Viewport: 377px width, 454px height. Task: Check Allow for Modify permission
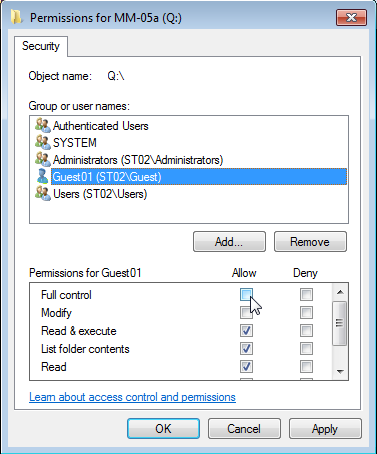[246, 313]
